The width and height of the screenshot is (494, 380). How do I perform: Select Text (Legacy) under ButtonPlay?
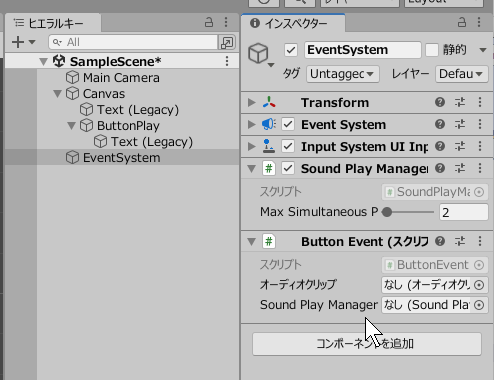(x=152, y=142)
